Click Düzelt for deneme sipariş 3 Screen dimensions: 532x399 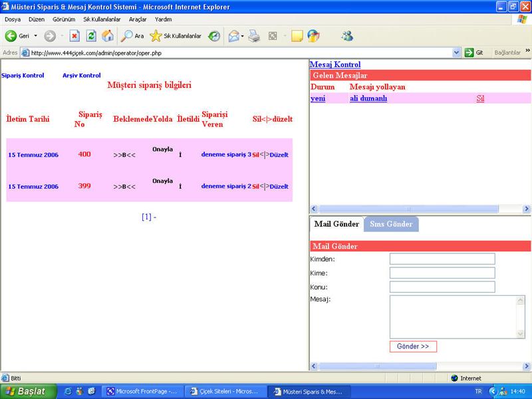tap(279, 155)
